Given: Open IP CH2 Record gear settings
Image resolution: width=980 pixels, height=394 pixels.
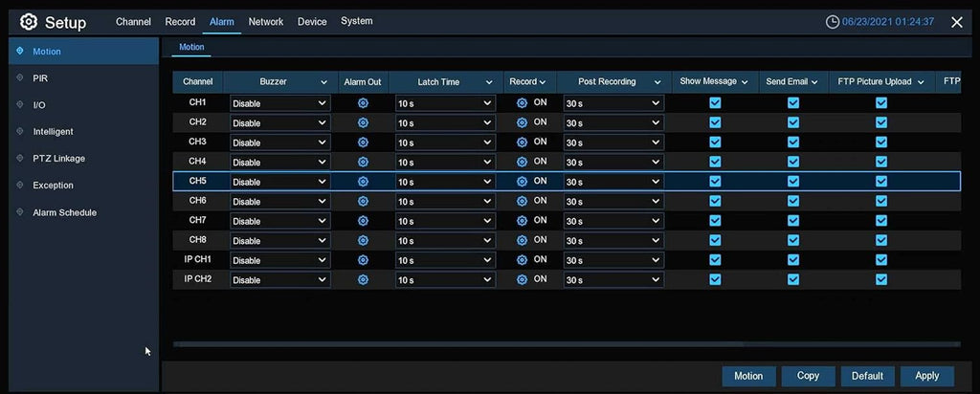Looking at the screenshot, I should pyautogui.click(x=522, y=280).
